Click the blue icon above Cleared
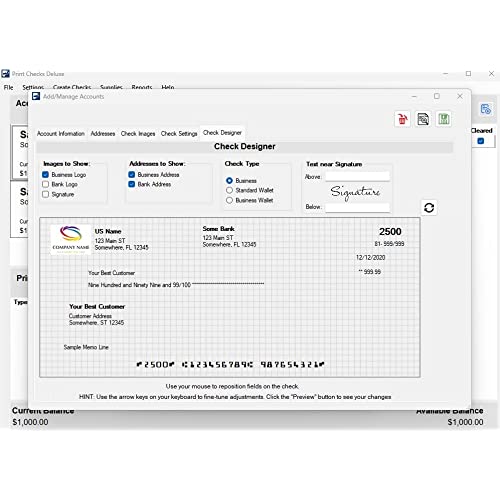Viewport: 500px width, 500px height. 485,109
